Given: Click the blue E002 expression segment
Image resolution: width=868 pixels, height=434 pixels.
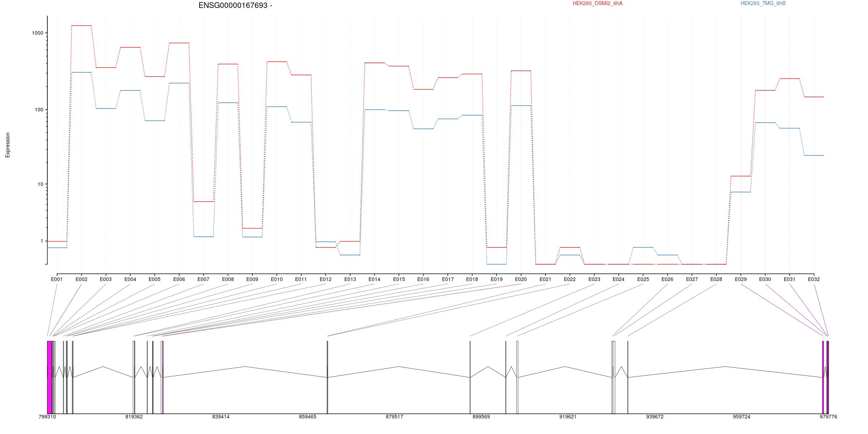Looking at the screenshot, I should coord(81,72).
